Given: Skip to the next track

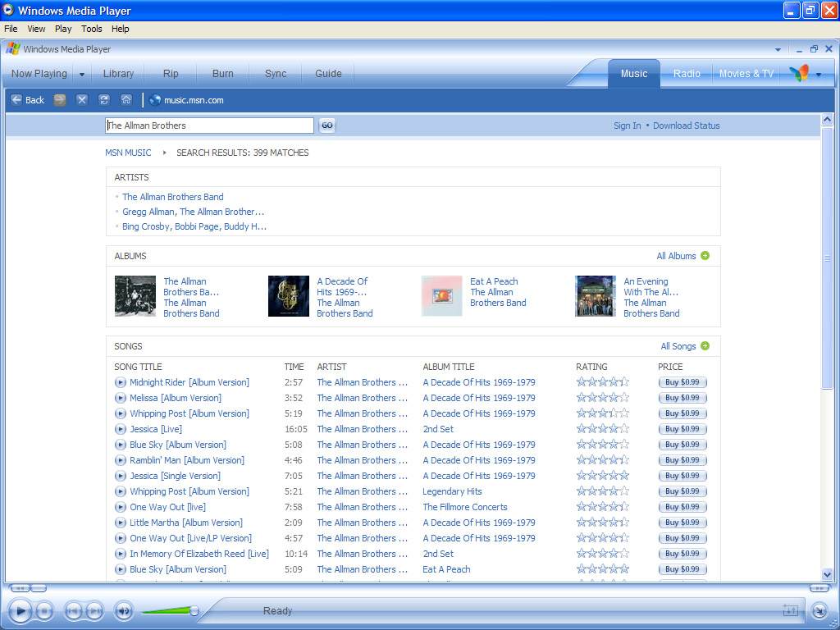Looking at the screenshot, I should (94, 610).
